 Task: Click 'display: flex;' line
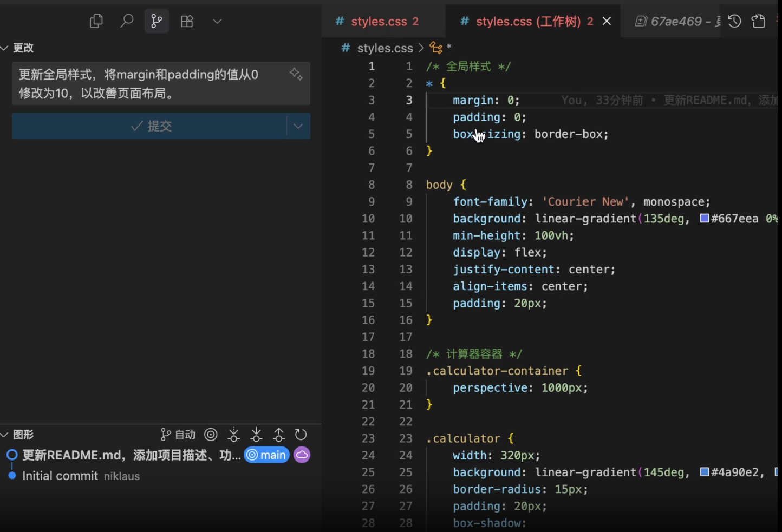click(500, 252)
